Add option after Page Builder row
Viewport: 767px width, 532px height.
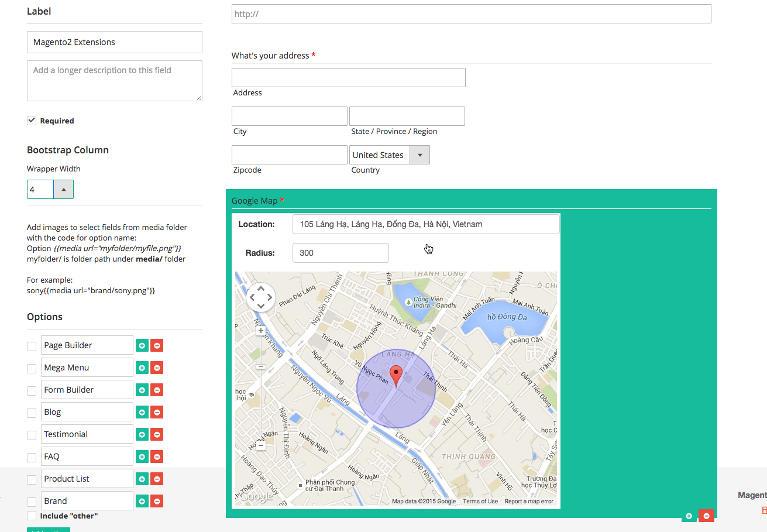[142, 345]
